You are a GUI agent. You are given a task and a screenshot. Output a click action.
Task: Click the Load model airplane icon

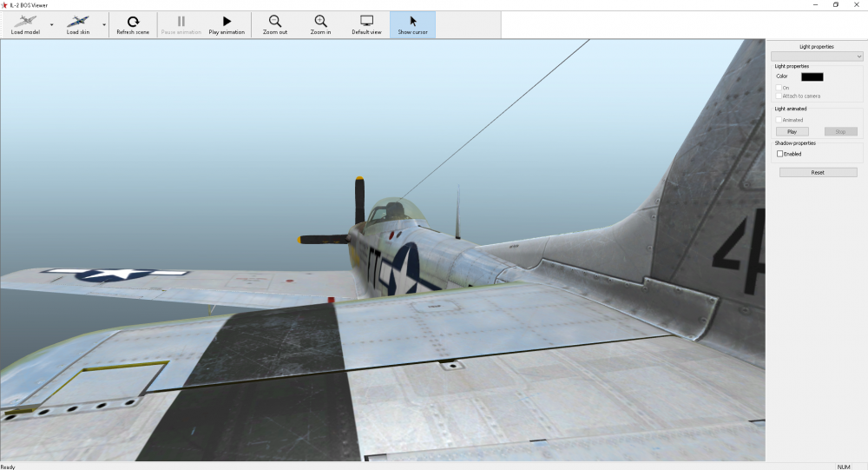coord(25,21)
